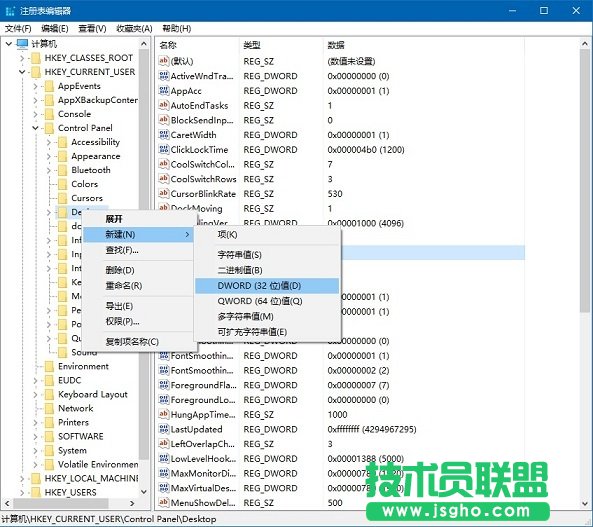593x527 pixels.
Task: Choose 多字符串值(M) in submenu
Action: coord(267,316)
